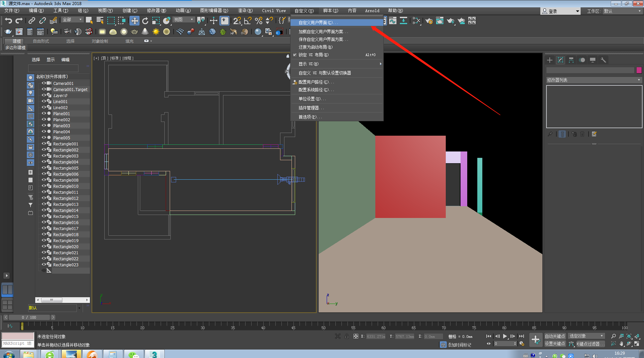
Task: Toggle the Auto Key button
Action: (555, 336)
